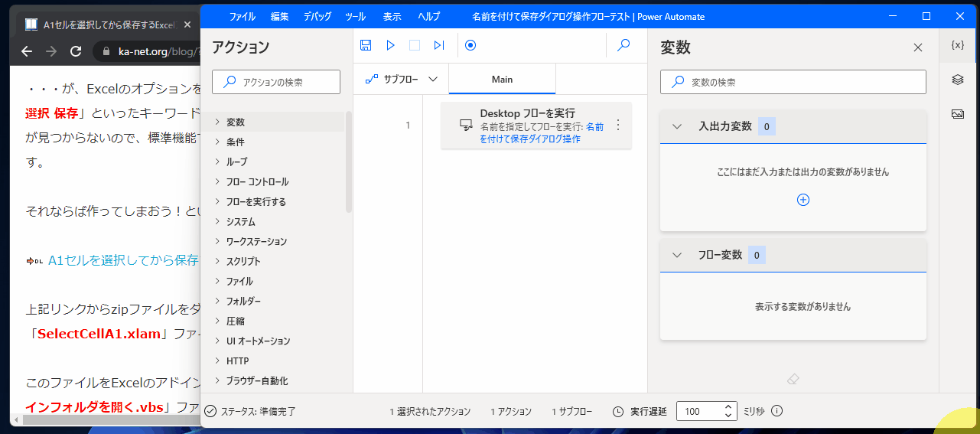Click the A1セルを選択してから保存 link in browser
Screen dimensions: 980x434
click(123, 260)
